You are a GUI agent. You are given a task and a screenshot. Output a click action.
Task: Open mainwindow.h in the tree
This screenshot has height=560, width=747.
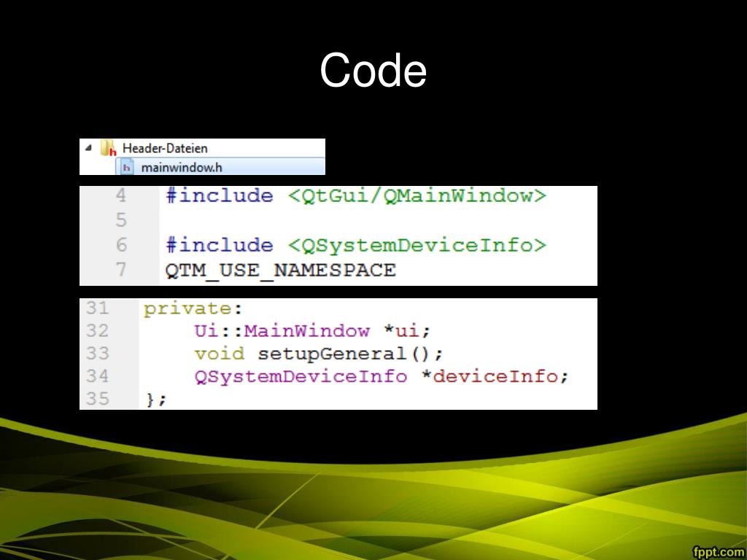182,168
